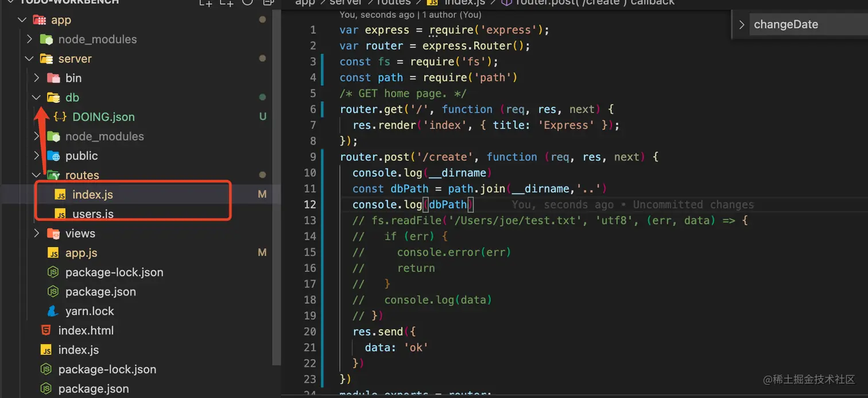
Task: Click icon of package-lock.json below root index.js
Action: (46, 369)
